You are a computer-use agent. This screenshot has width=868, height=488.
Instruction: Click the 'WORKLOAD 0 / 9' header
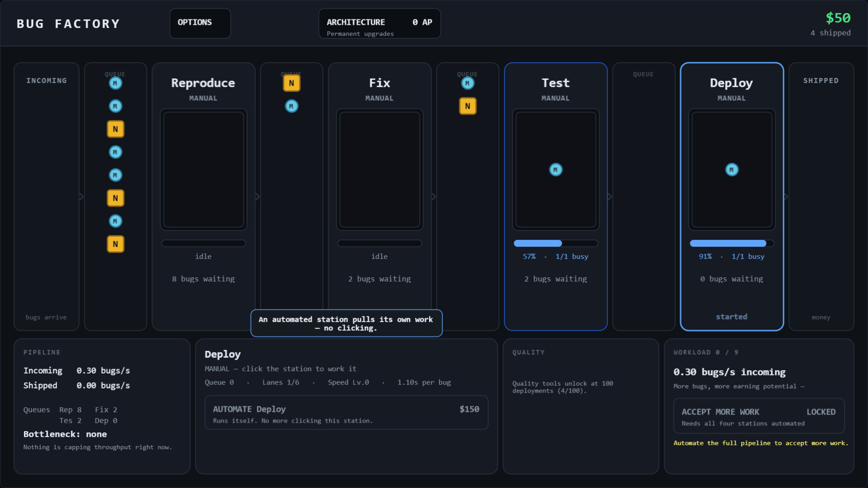coord(706,352)
